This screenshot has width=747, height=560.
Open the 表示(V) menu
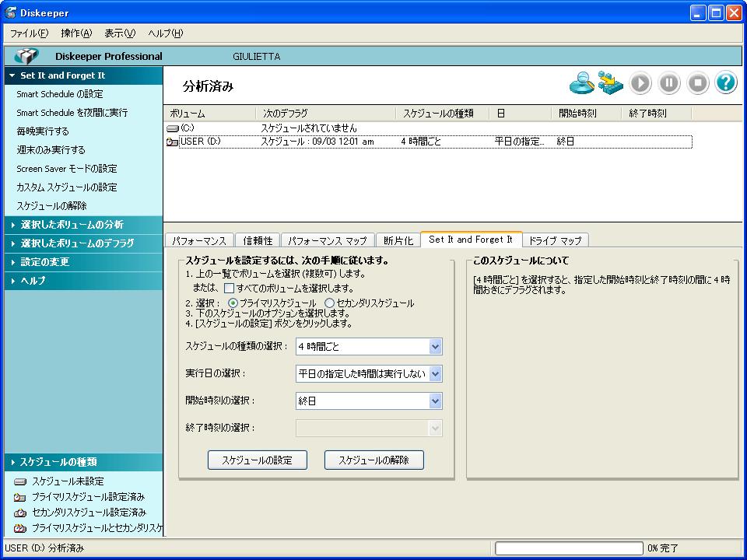point(120,33)
